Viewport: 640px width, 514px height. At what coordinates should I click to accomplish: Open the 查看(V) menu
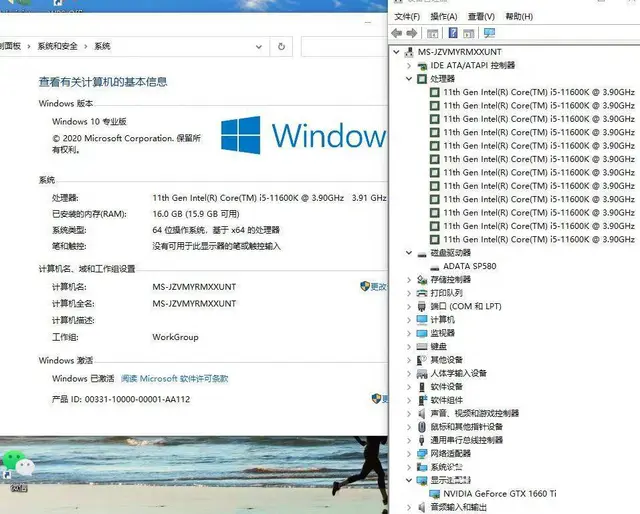pos(481,17)
